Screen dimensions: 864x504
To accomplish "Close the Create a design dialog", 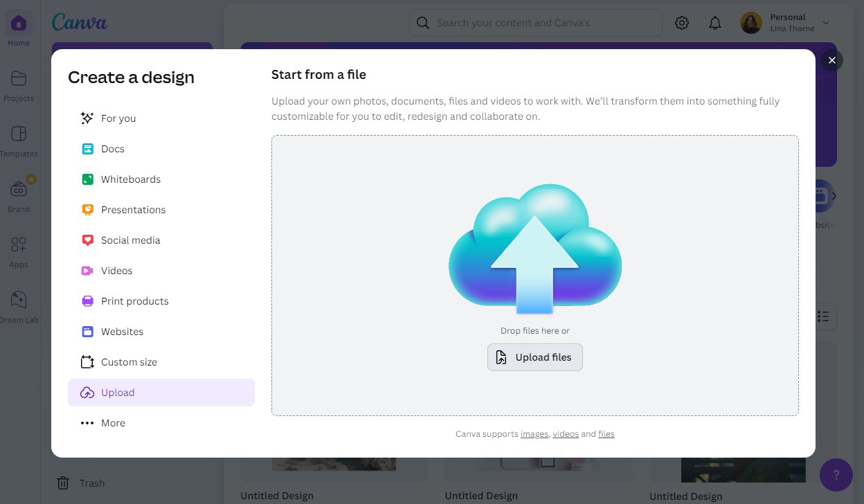I will coord(832,60).
